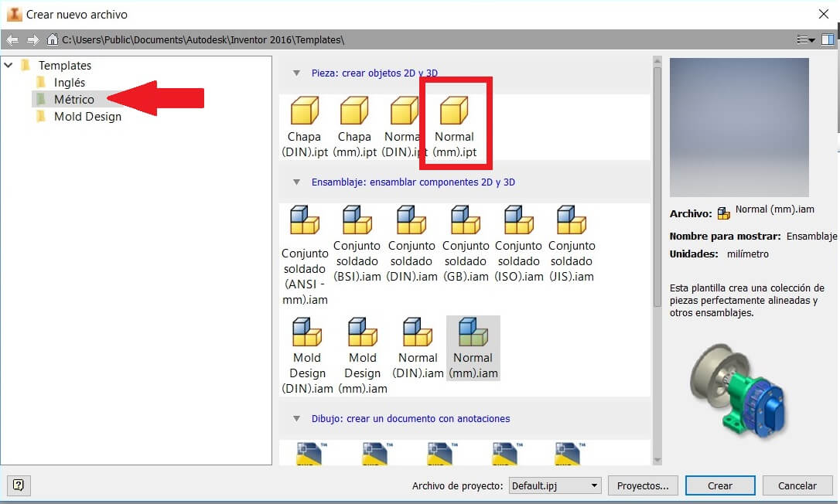Collapse the Dibujo section
840x504 pixels.
tap(296, 419)
